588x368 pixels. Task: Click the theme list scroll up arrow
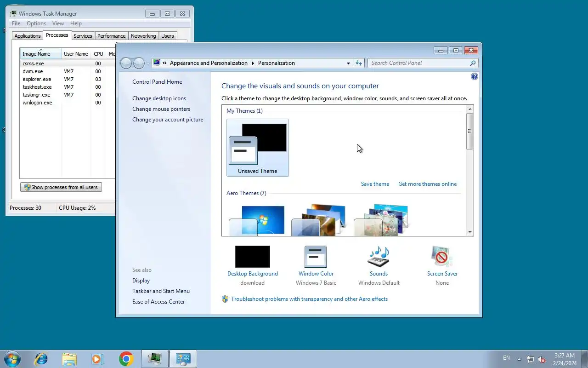pyautogui.click(x=469, y=109)
